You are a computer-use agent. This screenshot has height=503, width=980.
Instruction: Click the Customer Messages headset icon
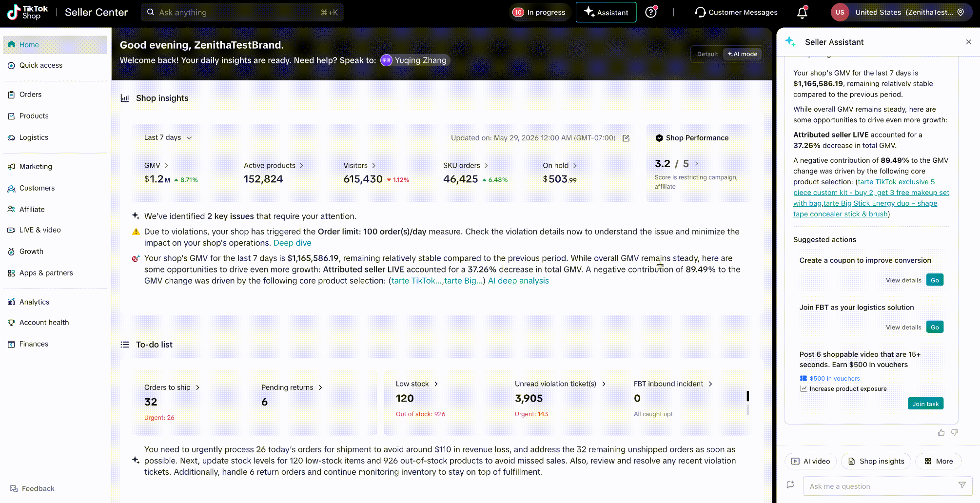coord(700,12)
